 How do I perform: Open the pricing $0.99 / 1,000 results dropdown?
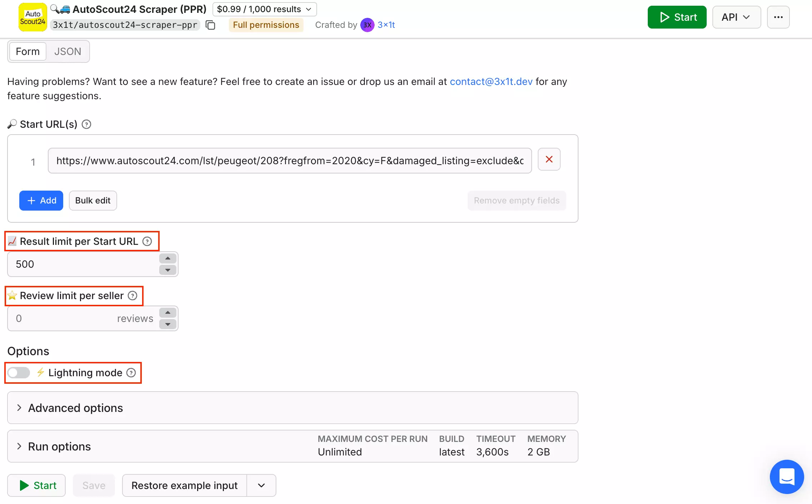click(265, 9)
